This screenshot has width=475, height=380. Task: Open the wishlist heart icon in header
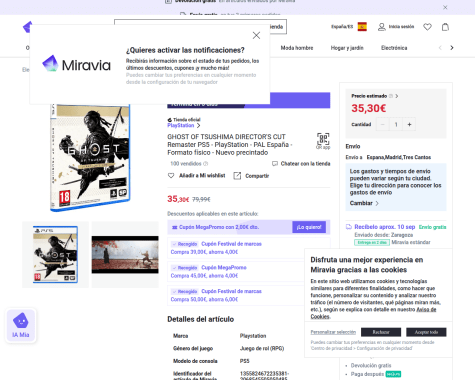point(427,27)
